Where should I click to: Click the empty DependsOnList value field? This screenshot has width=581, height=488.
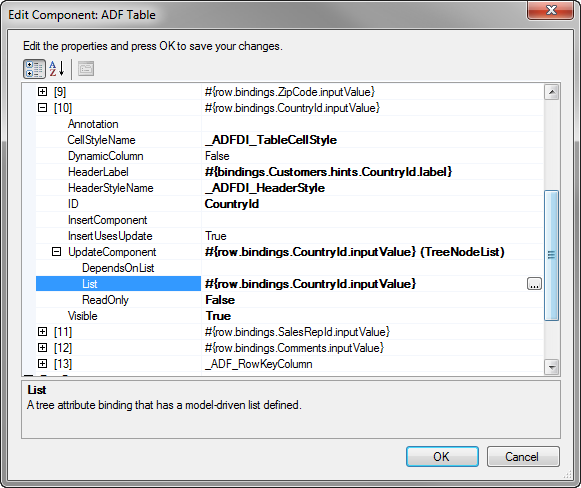pos(372,268)
